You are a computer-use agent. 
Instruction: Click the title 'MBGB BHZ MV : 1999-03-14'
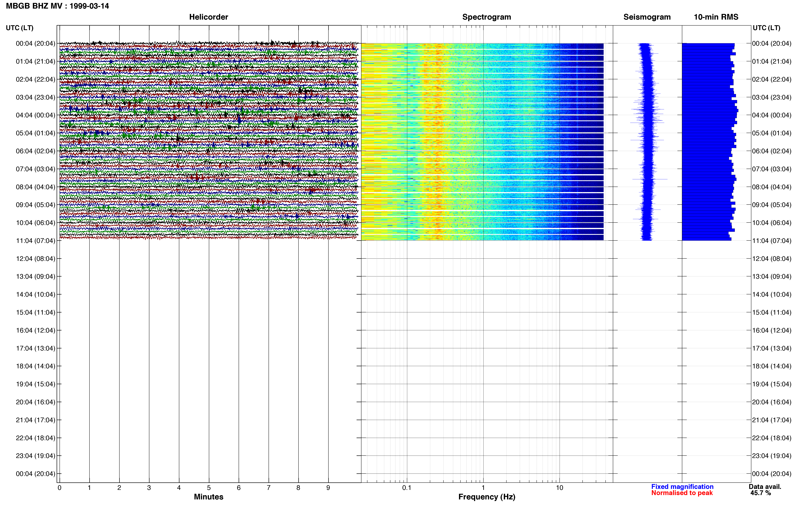[57, 6]
